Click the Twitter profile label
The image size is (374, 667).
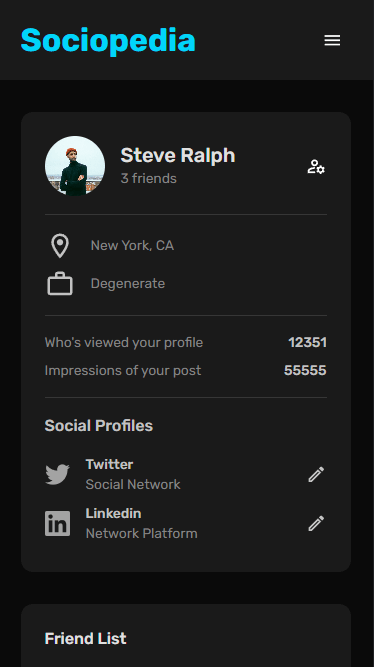click(109, 464)
